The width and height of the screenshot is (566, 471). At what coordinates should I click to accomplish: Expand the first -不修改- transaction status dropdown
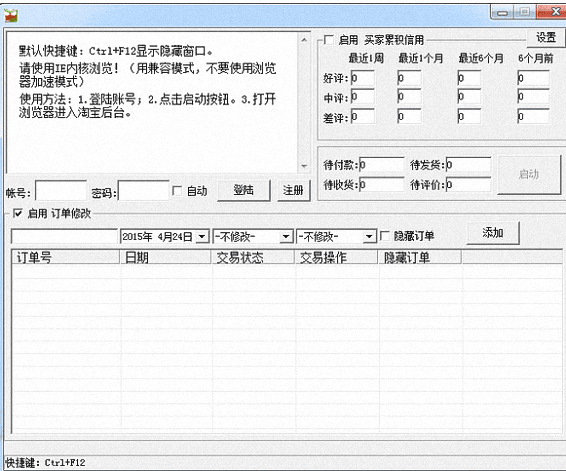click(286, 237)
